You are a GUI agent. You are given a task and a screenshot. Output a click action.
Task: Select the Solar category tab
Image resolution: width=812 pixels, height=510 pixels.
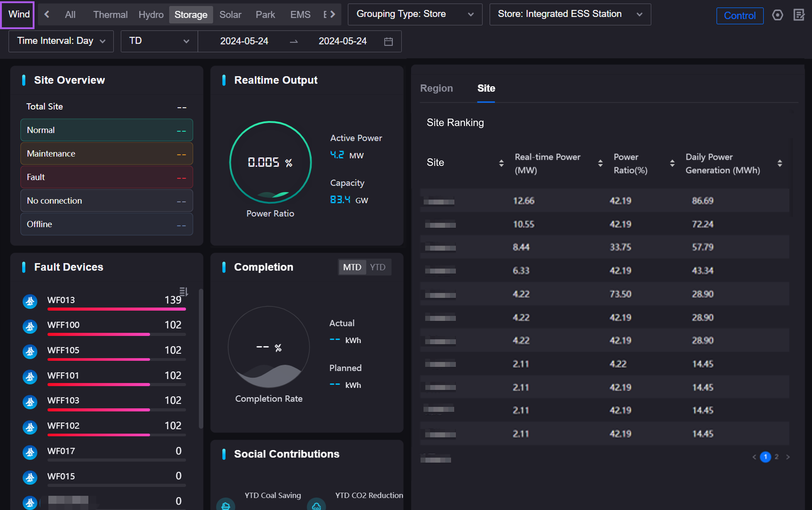[230, 15]
